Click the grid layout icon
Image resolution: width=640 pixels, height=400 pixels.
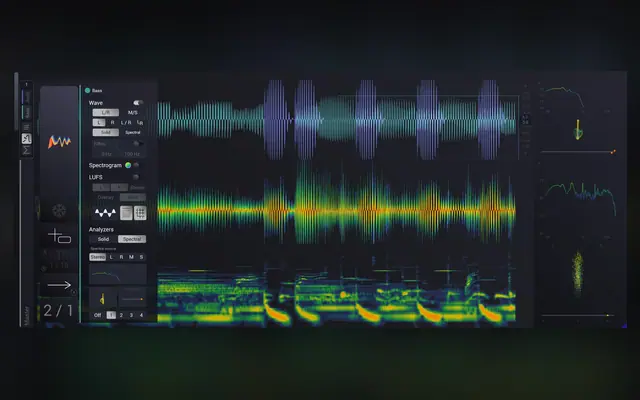(x=140, y=213)
